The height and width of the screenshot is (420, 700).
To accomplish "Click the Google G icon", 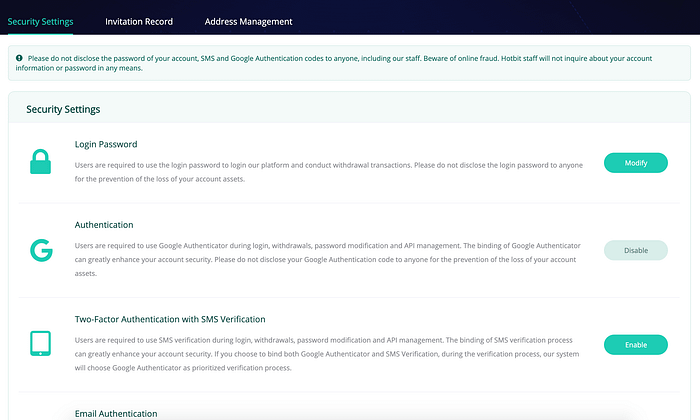I will click(41, 250).
